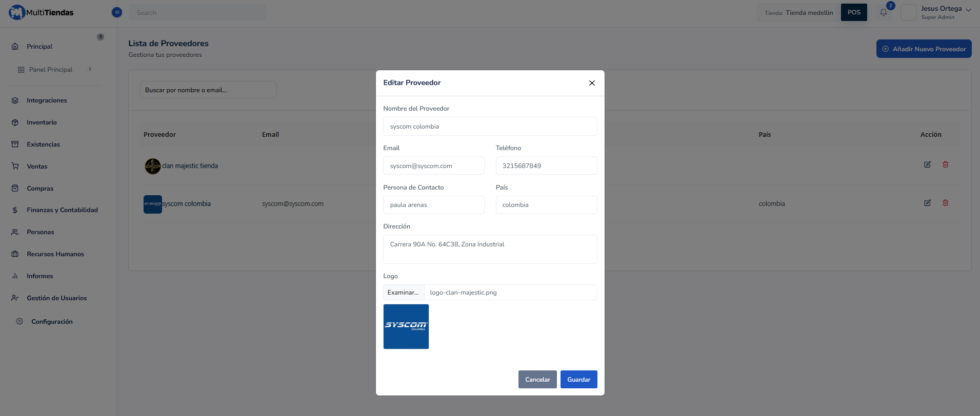Edit the País field in dialog
Image resolution: width=980 pixels, height=416 pixels.
point(546,205)
